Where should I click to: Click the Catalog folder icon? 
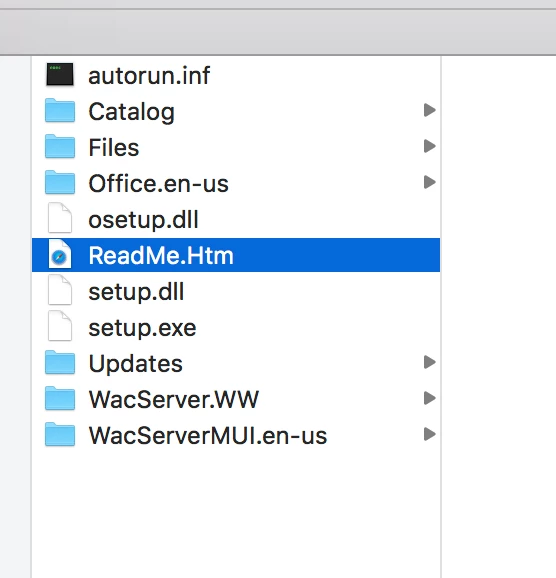pyautogui.click(x=60, y=110)
